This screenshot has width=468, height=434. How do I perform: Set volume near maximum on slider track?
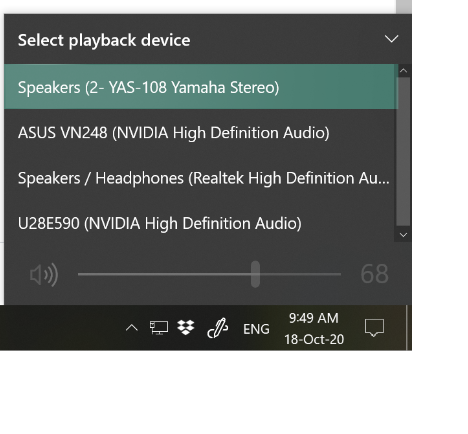(x=335, y=274)
